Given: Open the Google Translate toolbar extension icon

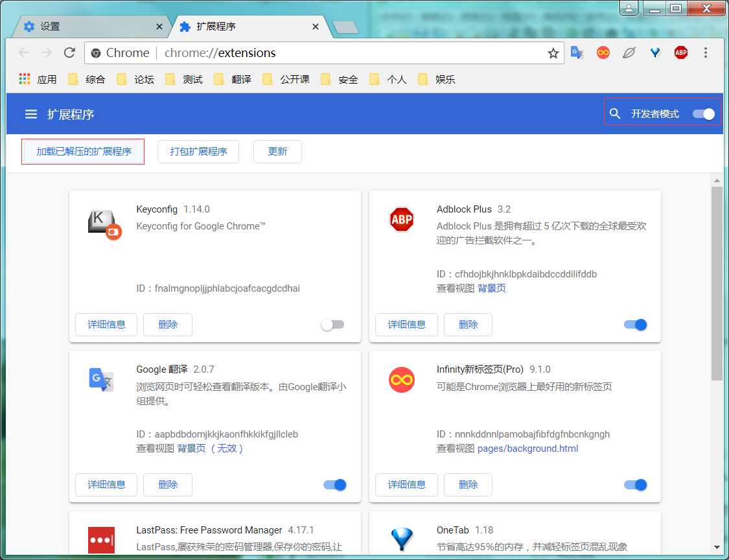Looking at the screenshot, I should pos(577,52).
